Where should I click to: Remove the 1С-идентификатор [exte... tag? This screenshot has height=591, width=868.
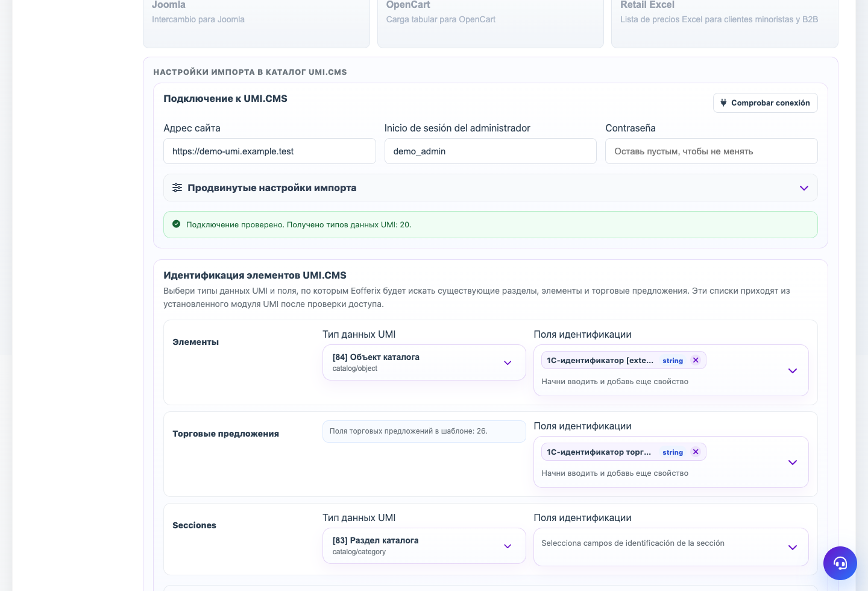pos(696,360)
